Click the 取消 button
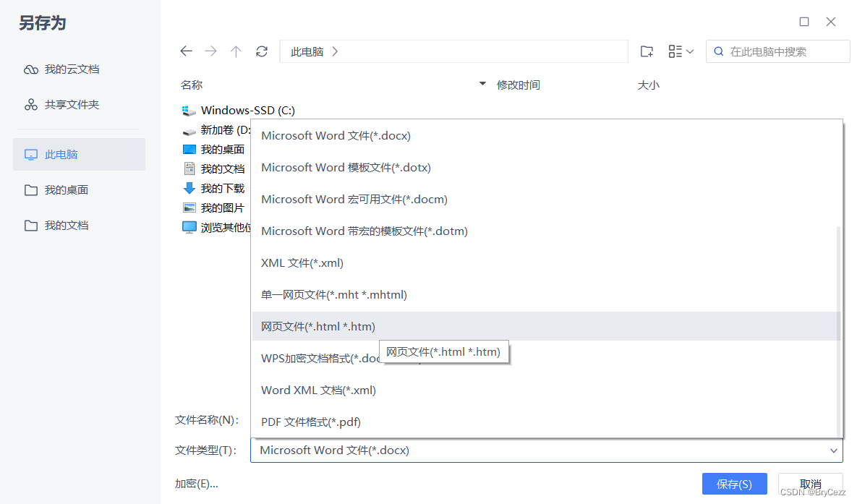This screenshot has height=504, width=857. click(810, 484)
